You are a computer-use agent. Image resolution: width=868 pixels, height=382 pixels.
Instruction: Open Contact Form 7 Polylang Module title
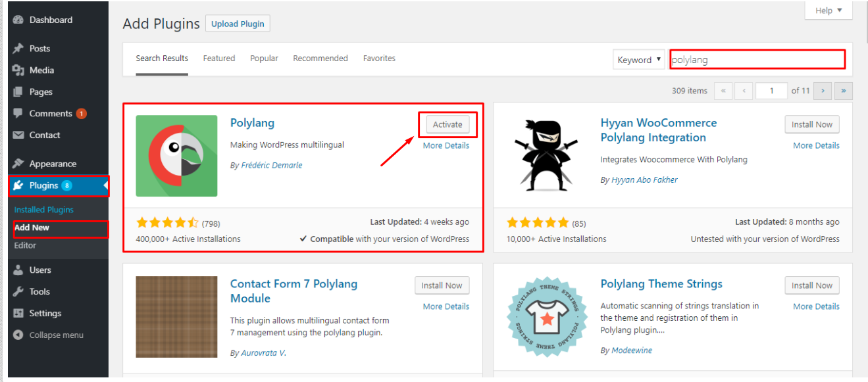tap(294, 291)
